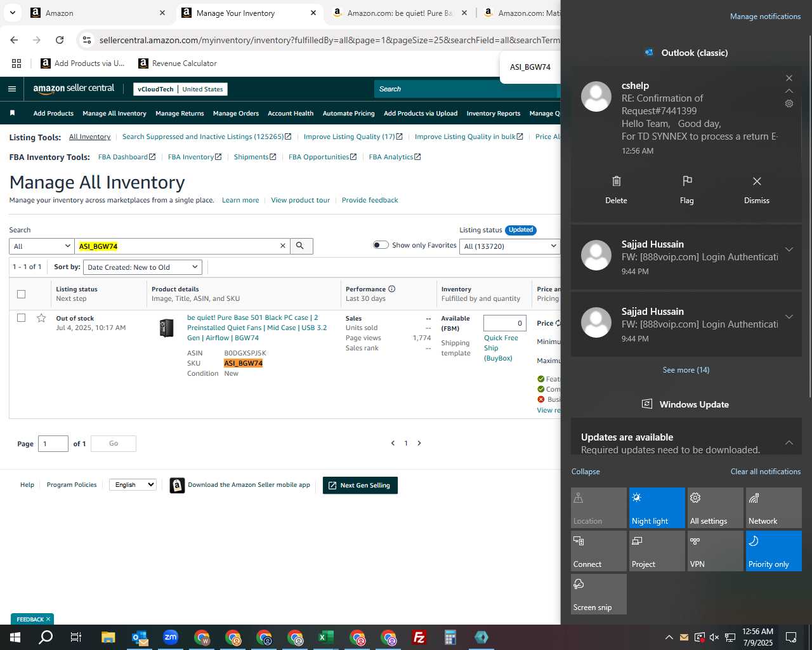Open the Project quick action tile
812x650 pixels.
(x=657, y=550)
